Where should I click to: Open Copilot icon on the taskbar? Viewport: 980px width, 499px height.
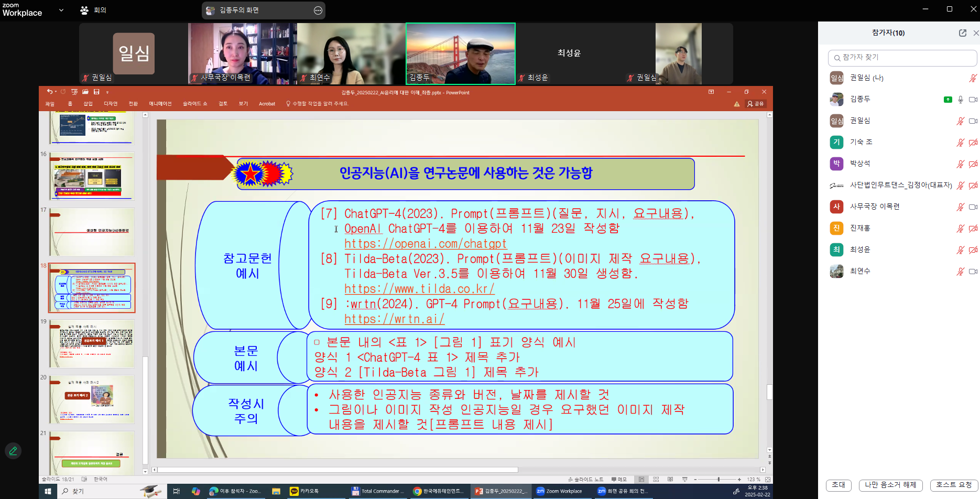[x=195, y=491]
